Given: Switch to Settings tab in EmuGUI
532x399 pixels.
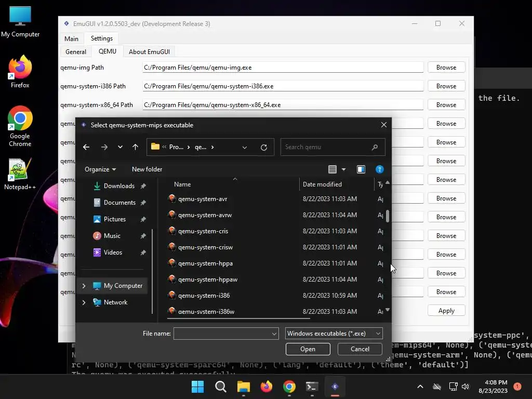Looking at the screenshot, I should 102,38.
